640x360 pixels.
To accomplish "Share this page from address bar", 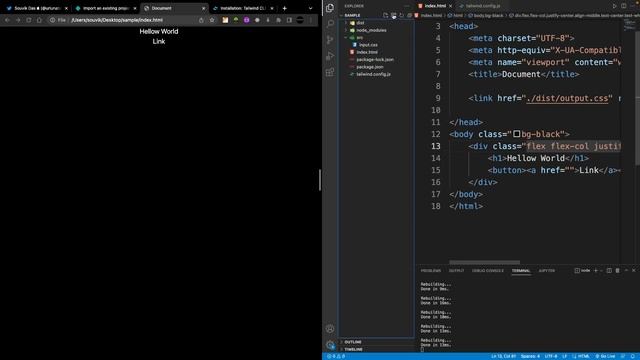I will coord(201,20).
